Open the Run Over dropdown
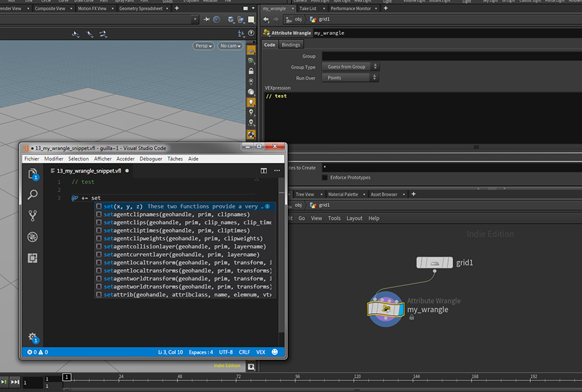The height and width of the screenshot is (392, 582). coord(350,78)
